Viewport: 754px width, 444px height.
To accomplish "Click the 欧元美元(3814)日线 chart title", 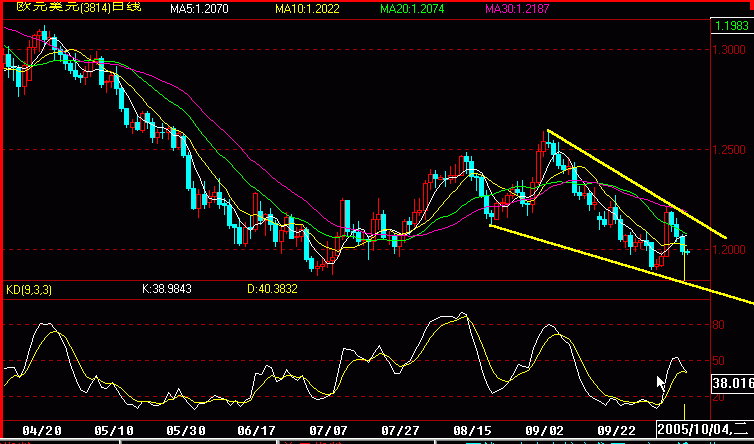I will [x=79, y=7].
